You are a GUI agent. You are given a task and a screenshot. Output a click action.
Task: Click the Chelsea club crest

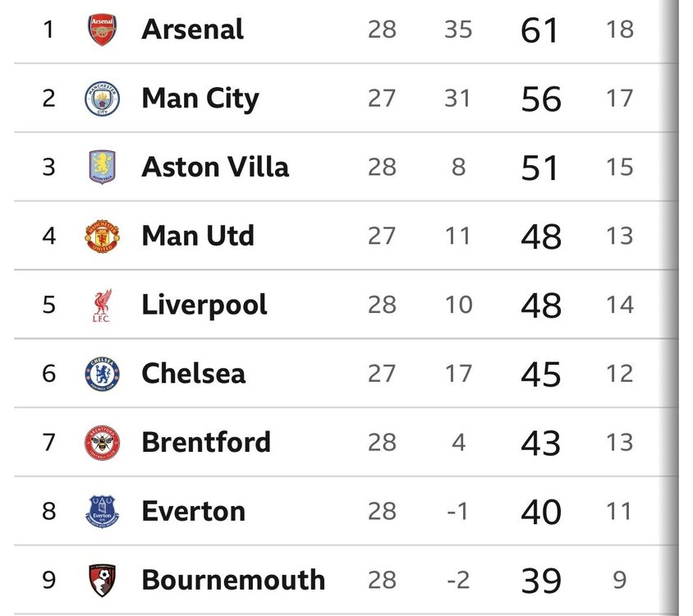pos(102,374)
